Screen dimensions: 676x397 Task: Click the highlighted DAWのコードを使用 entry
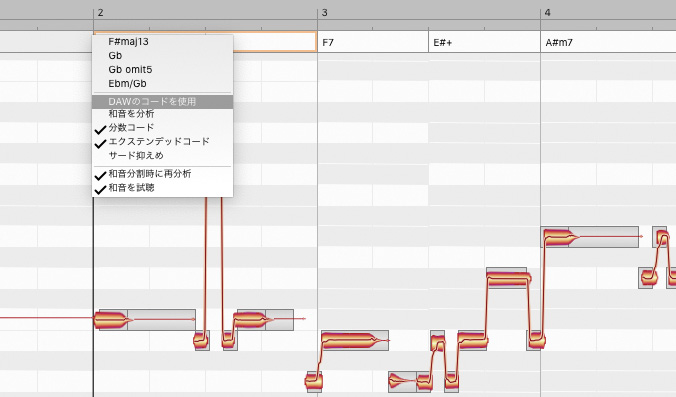pos(163,102)
